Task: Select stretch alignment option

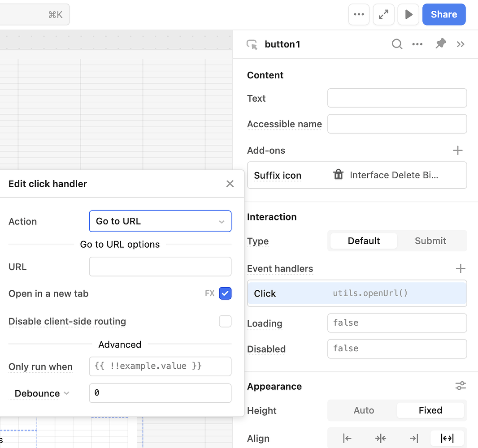Action: point(447,438)
